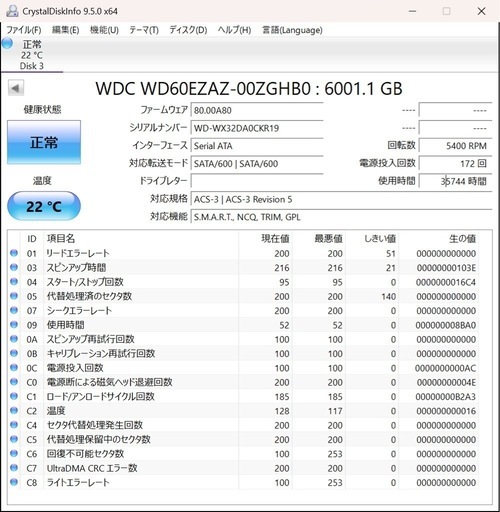Screen dimensions: 500x512
Task: Click the インターフェース field Serial ATA
Action: pyautogui.click(x=257, y=146)
